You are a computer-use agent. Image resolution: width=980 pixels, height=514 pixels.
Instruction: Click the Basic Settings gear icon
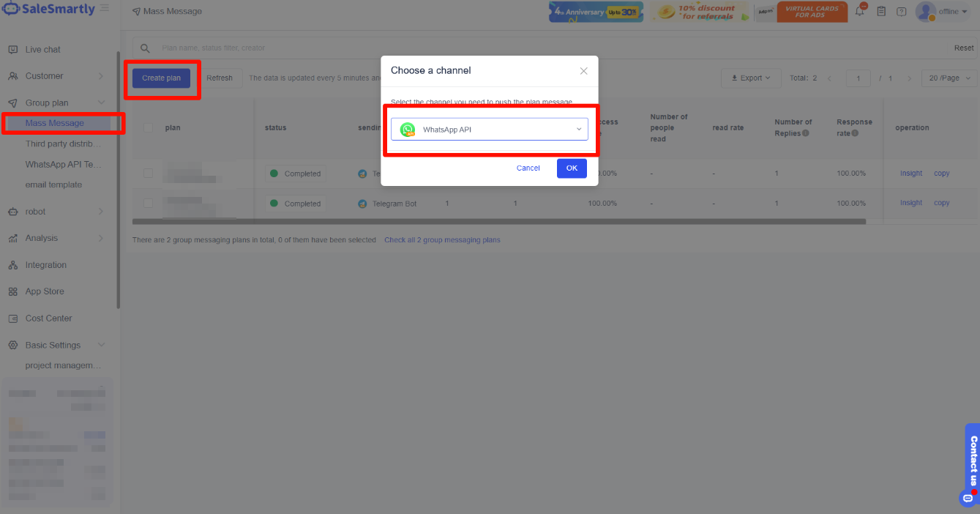click(x=12, y=345)
